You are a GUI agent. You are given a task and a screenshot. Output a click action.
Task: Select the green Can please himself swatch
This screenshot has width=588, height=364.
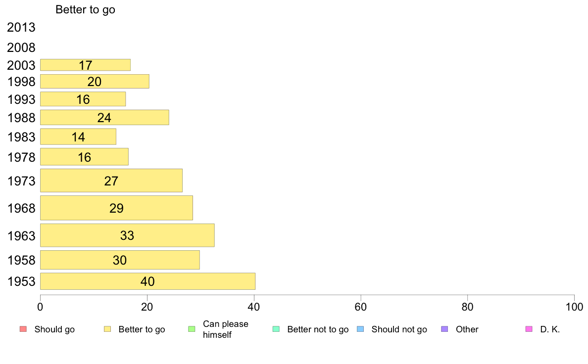[x=192, y=329]
